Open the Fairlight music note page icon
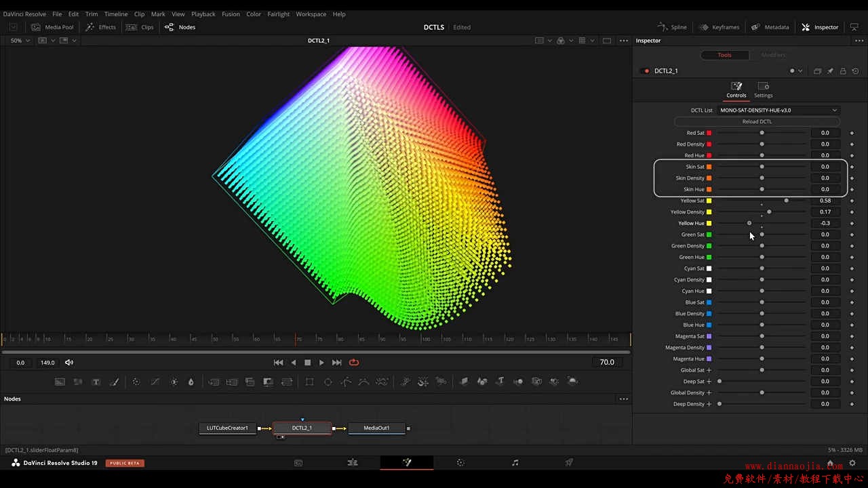The width and height of the screenshot is (868, 488). pyautogui.click(x=515, y=463)
